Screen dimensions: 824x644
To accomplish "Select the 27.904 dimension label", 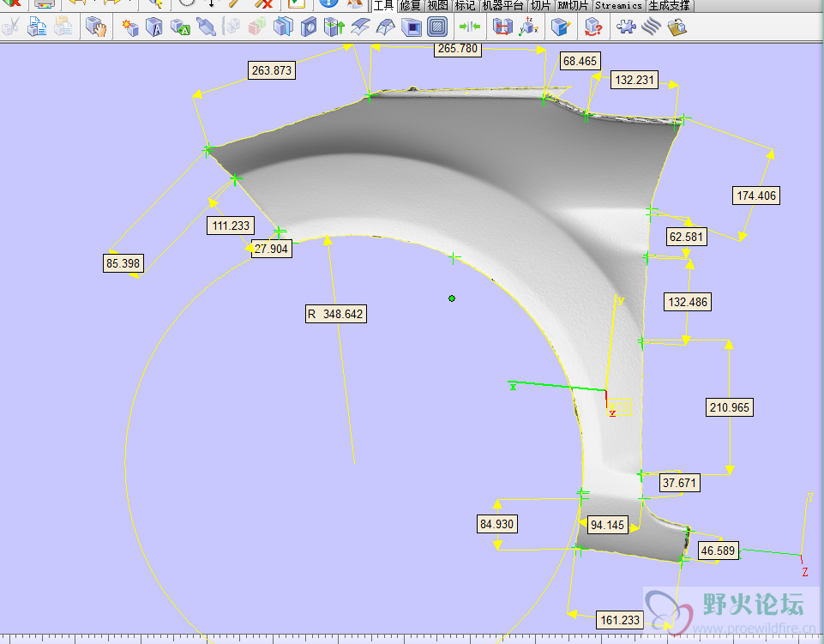I will (x=271, y=249).
